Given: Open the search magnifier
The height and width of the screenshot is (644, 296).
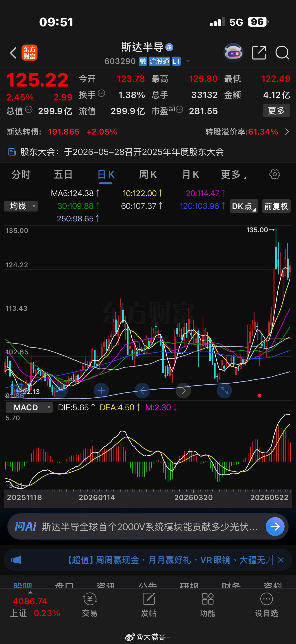Looking at the screenshot, I should pos(282,53).
